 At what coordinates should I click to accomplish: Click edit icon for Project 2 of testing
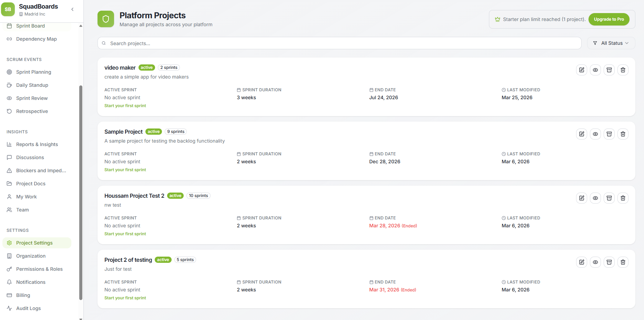(x=582, y=262)
